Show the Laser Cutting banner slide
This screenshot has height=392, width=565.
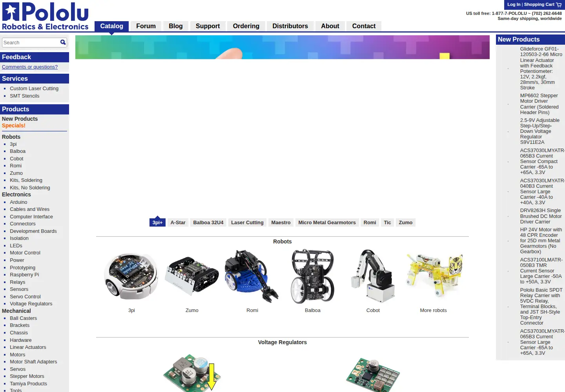[x=247, y=223]
